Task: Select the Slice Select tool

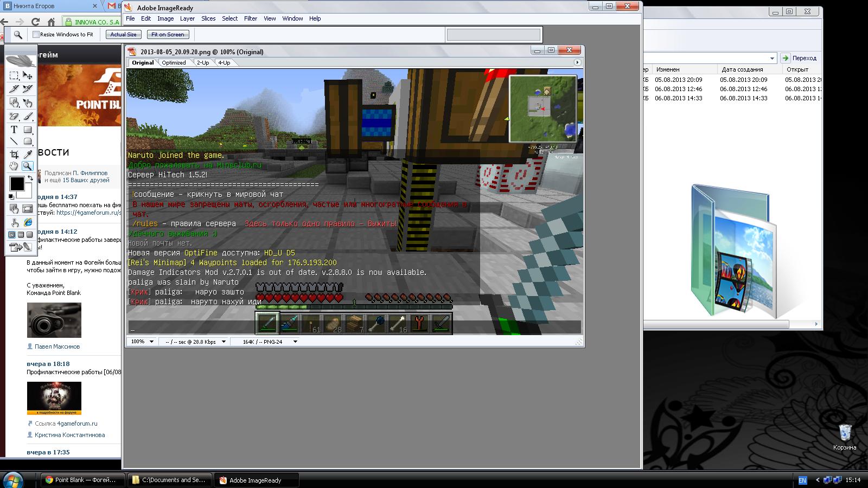Action: [x=28, y=89]
